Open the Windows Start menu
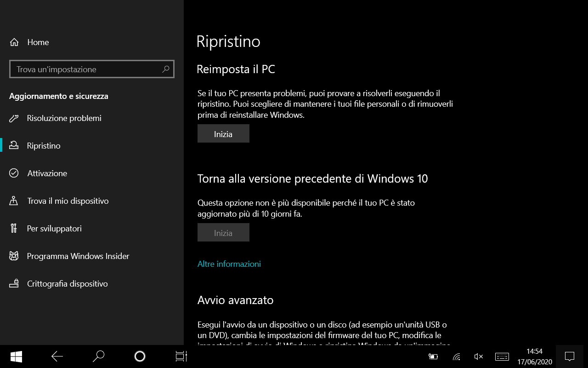This screenshot has height=368, width=588. (x=17, y=356)
